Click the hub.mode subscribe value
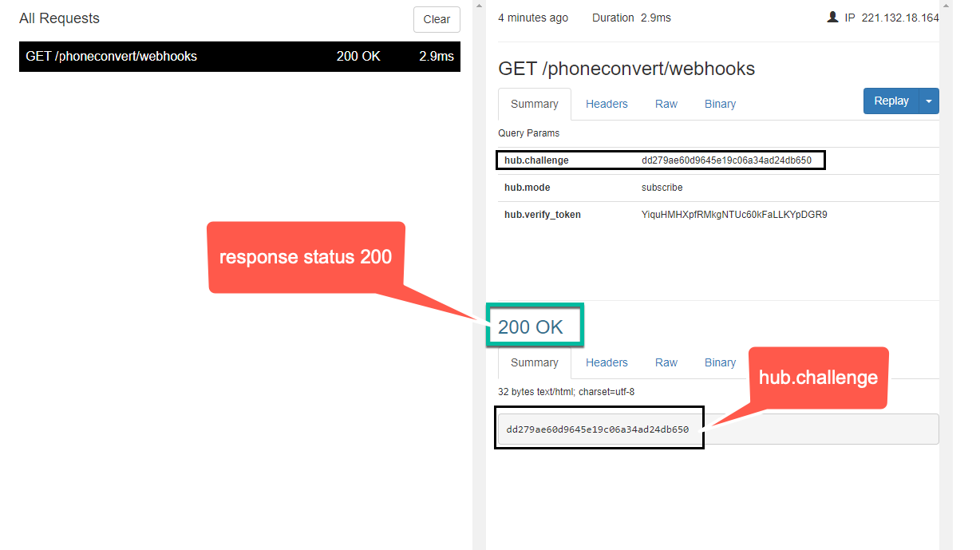980x550 pixels. tap(660, 187)
